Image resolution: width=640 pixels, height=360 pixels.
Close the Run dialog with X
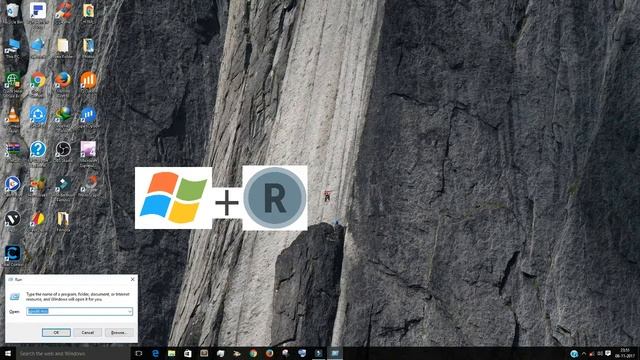132,280
